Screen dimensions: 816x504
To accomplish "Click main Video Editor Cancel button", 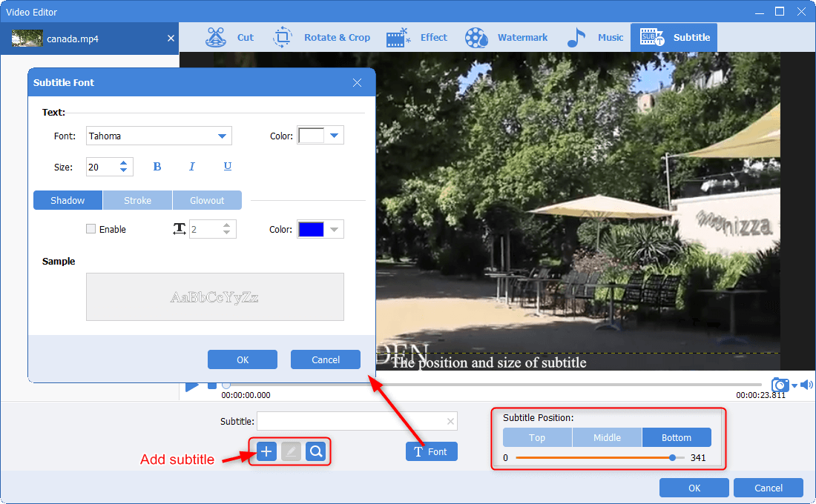I will pyautogui.click(x=768, y=488).
